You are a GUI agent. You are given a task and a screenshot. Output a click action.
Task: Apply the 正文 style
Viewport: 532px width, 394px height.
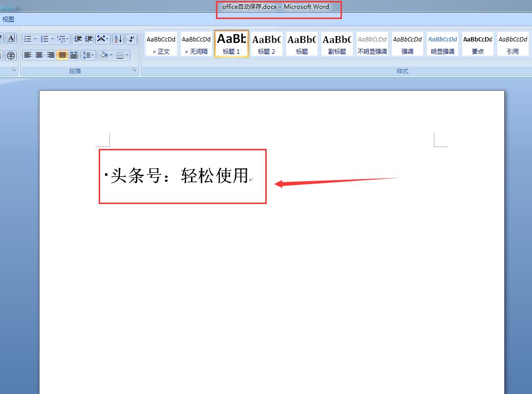[160, 43]
